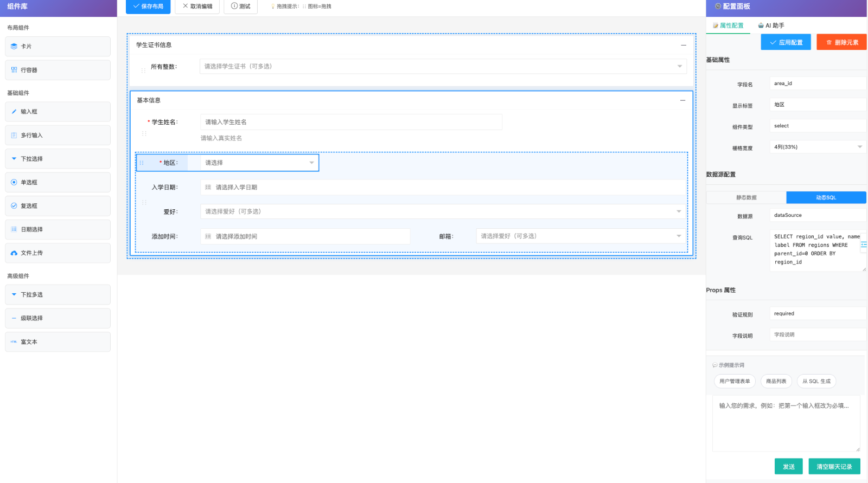Select the 复选框 checkbox component
The height and width of the screenshot is (483, 868).
[x=58, y=206]
